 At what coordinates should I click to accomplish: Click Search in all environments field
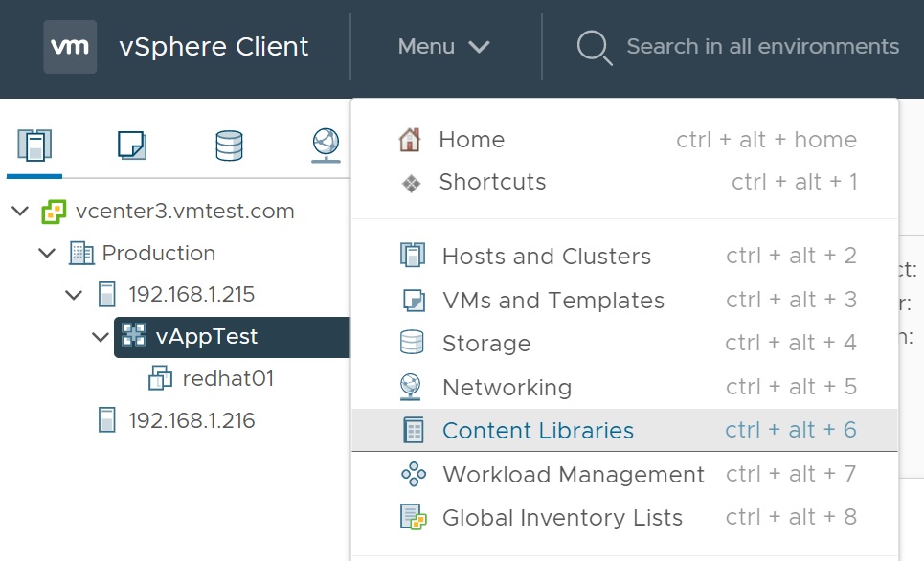tap(762, 47)
